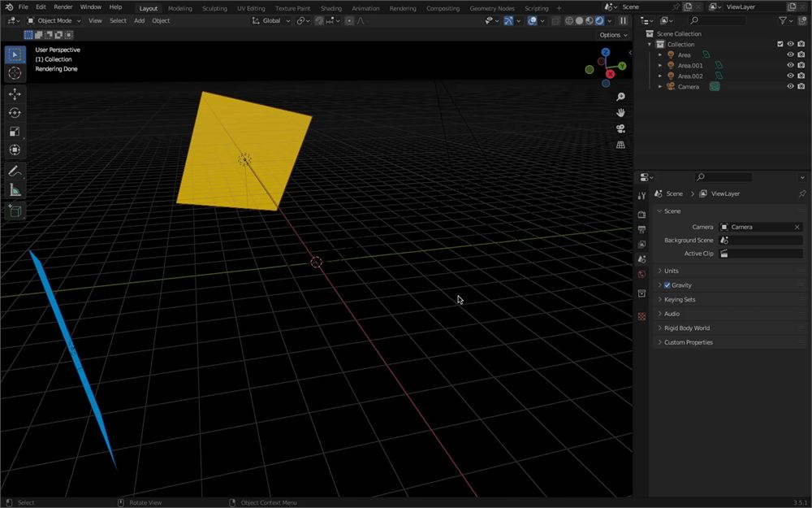The width and height of the screenshot is (812, 508).
Task: Uncheck the Collection exclude checkbox
Action: point(780,44)
